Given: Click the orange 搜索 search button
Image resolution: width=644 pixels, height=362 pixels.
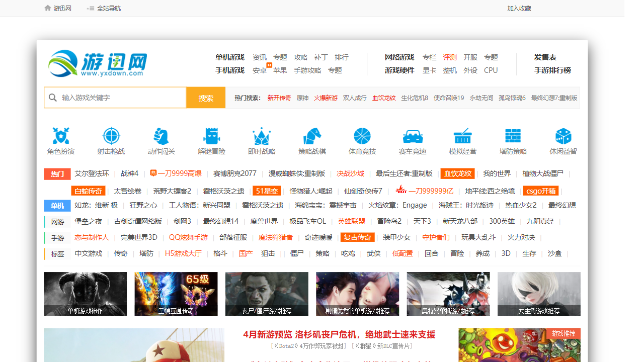Looking at the screenshot, I should coord(205,98).
